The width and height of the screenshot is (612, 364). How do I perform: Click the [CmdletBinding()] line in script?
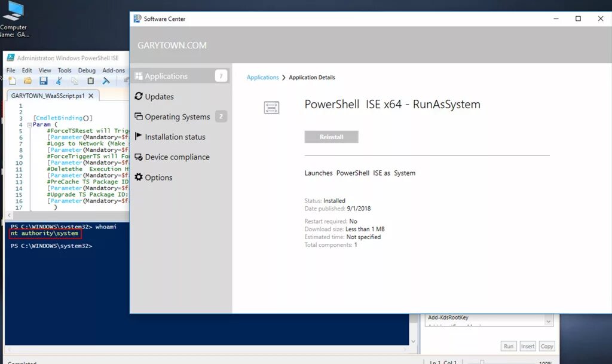click(x=63, y=118)
